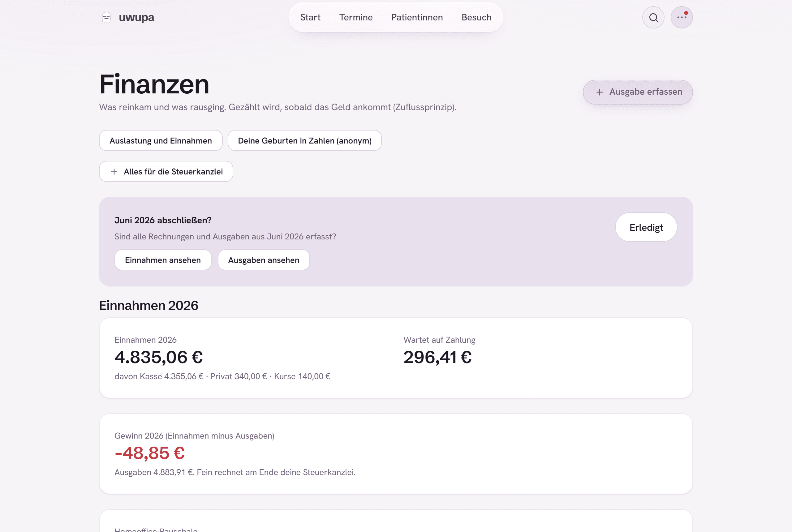This screenshot has width=792, height=532.
Task: Record a new expense with Ausgabe erfassen
Action: 638,92
